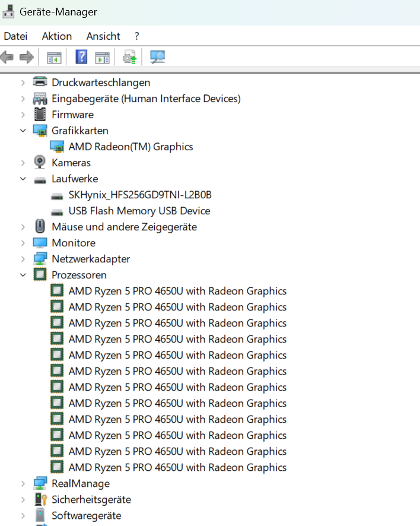The height and width of the screenshot is (526, 420).
Task: Select the Softwaregeräte label
Action: click(x=87, y=515)
